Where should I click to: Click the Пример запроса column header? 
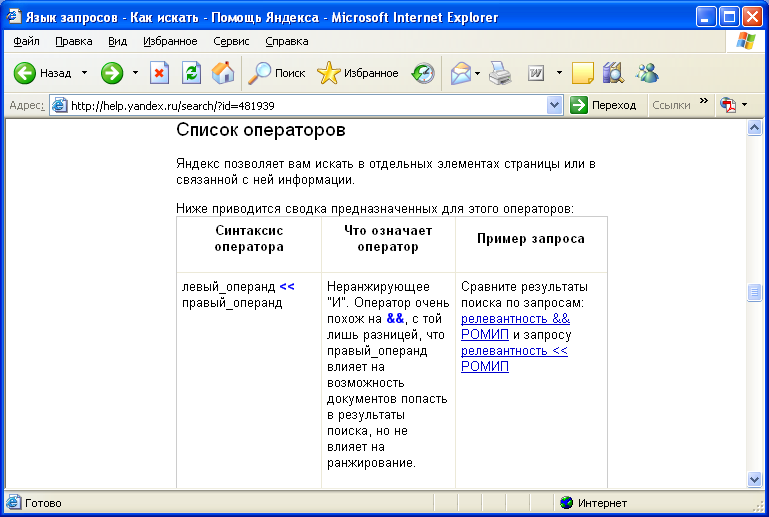pos(531,239)
